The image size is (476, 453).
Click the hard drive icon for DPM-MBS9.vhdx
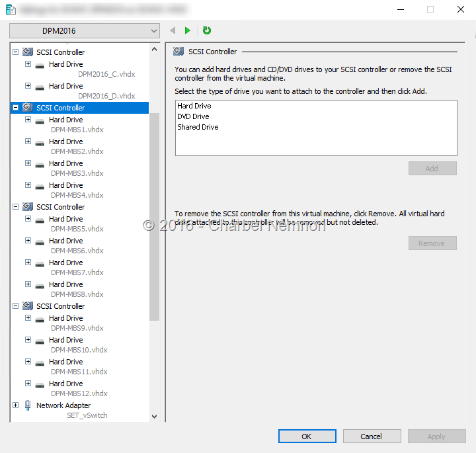40,319
